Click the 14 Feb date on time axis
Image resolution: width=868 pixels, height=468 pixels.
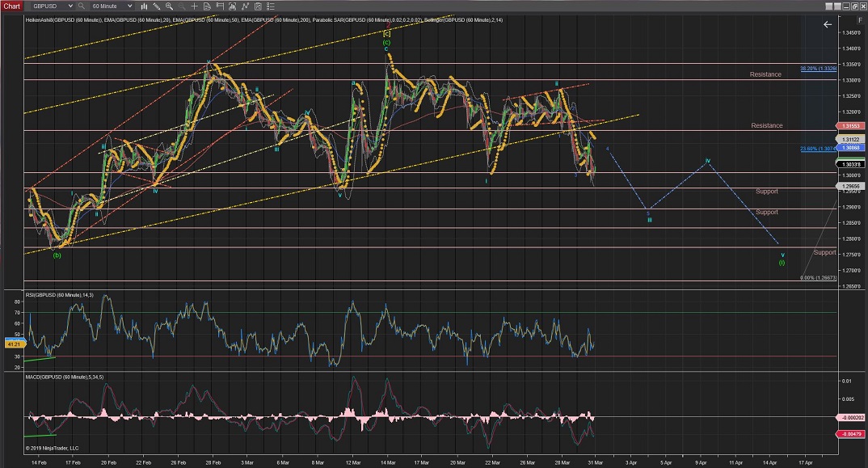pos(39,462)
